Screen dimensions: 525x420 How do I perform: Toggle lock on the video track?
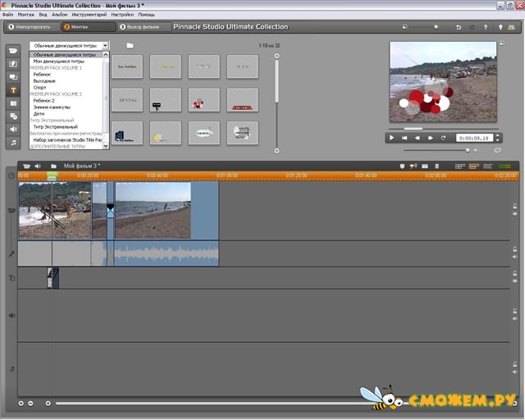514,207
